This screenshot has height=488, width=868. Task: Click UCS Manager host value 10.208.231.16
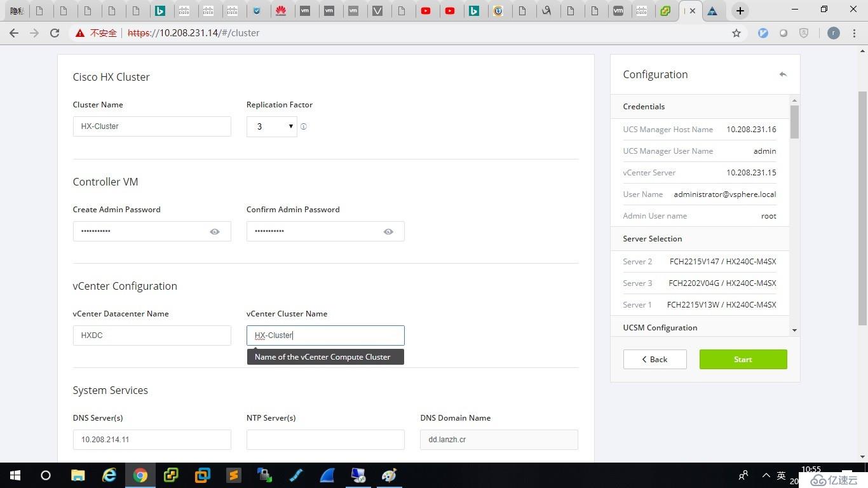click(x=751, y=130)
